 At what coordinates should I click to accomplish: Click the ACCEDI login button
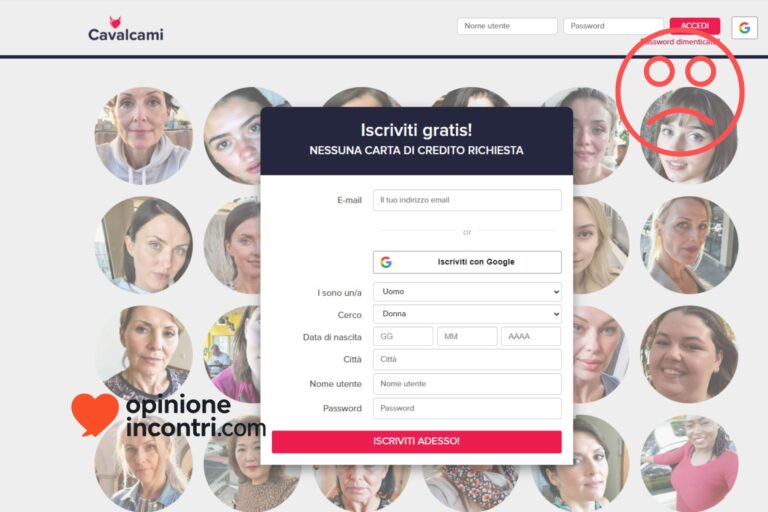click(695, 26)
